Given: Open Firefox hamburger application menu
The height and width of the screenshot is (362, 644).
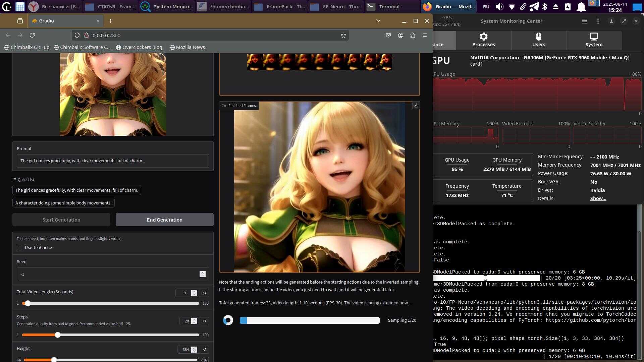Looking at the screenshot, I should pyautogui.click(x=425, y=35).
